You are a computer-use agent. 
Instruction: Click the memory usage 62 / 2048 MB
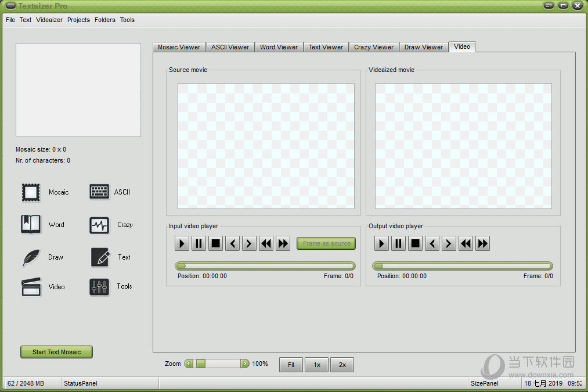pos(26,383)
